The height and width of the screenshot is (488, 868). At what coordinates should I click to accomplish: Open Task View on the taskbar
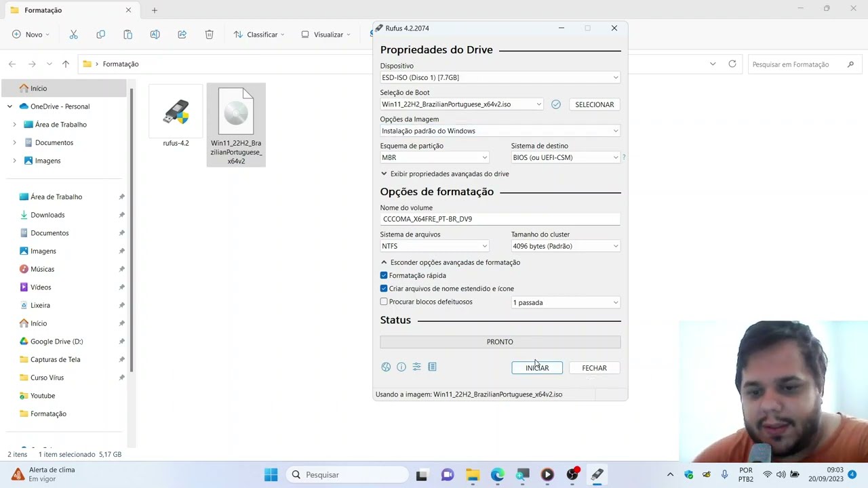point(421,474)
